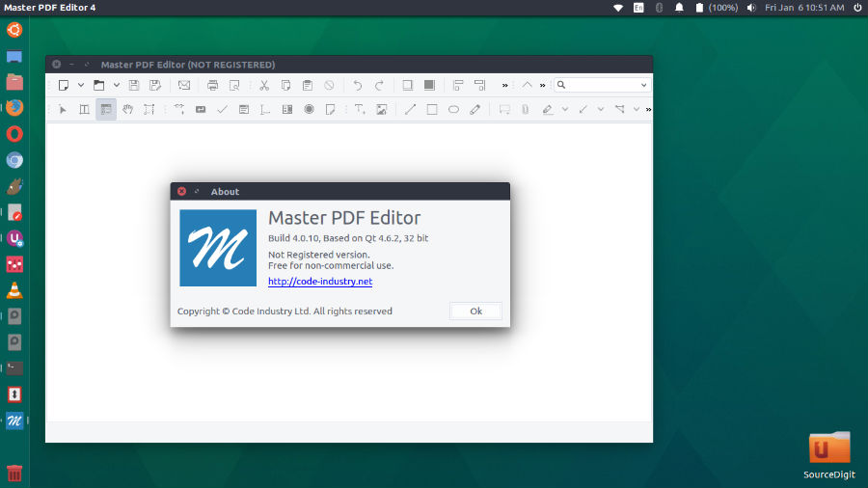Click the align left objects icon

(x=458, y=85)
